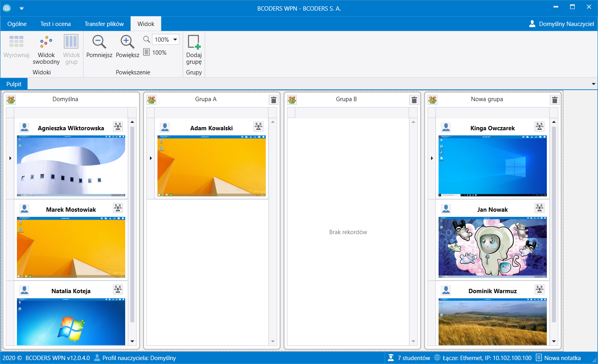Click user avatar of Marek Mostowiak
598x364 pixels.
pyautogui.click(x=24, y=209)
